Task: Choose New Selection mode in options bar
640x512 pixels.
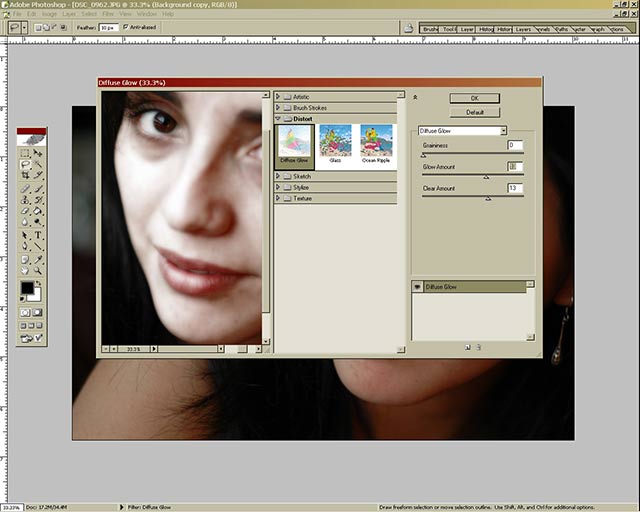Action: tap(37, 27)
